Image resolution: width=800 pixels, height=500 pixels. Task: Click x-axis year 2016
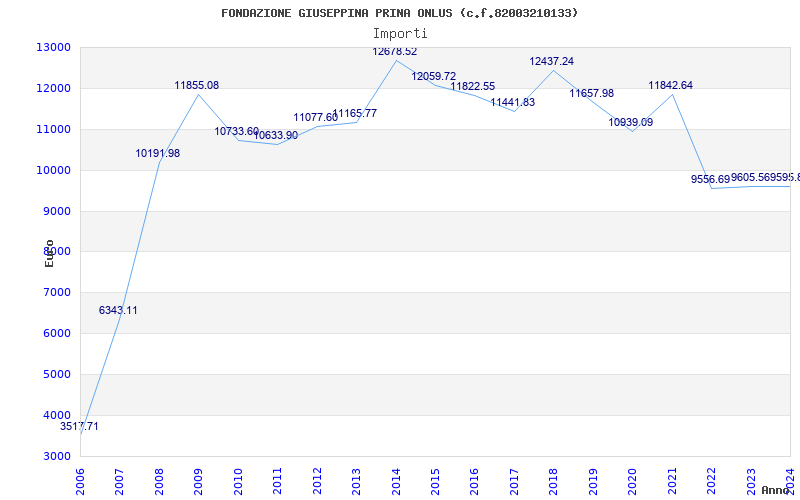tap(474, 481)
